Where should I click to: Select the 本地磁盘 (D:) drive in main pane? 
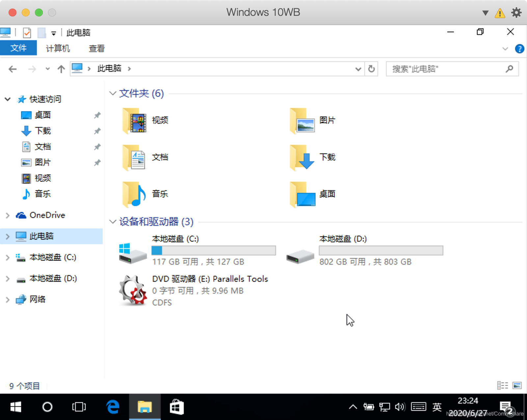click(x=365, y=250)
